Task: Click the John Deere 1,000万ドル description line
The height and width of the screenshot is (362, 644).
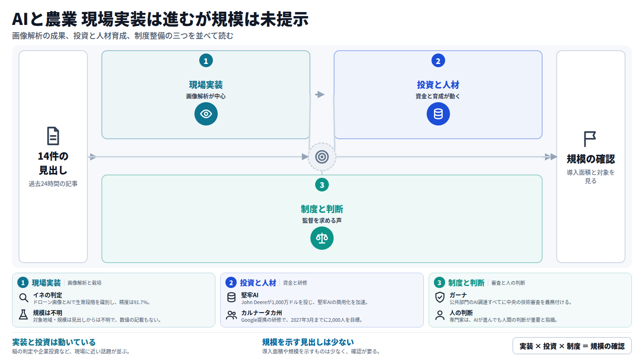Action: pos(305,302)
